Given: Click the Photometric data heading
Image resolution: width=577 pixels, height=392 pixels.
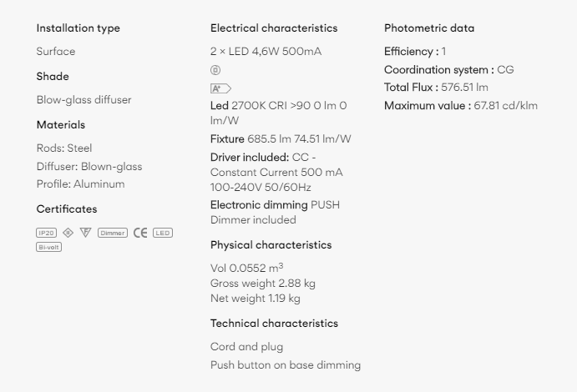Looking at the screenshot, I should tap(429, 28).
